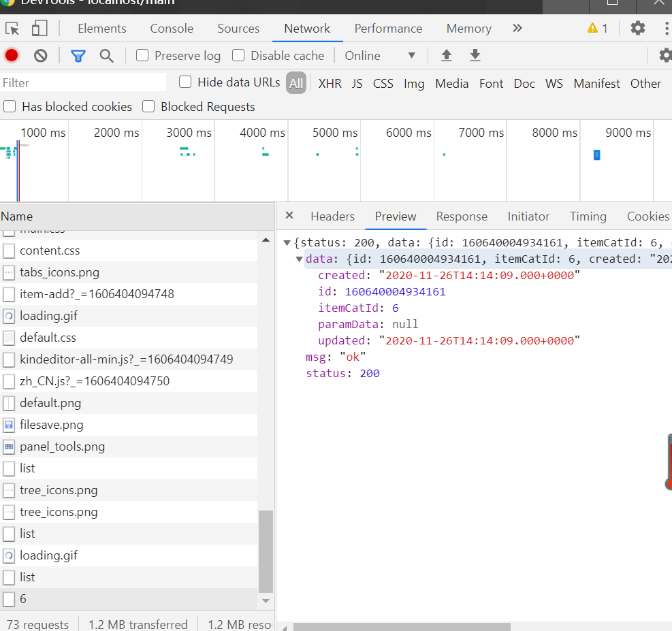Toggle the network filter funnel icon
Image resolution: width=672 pixels, height=631 pixels.
(78, 56)
